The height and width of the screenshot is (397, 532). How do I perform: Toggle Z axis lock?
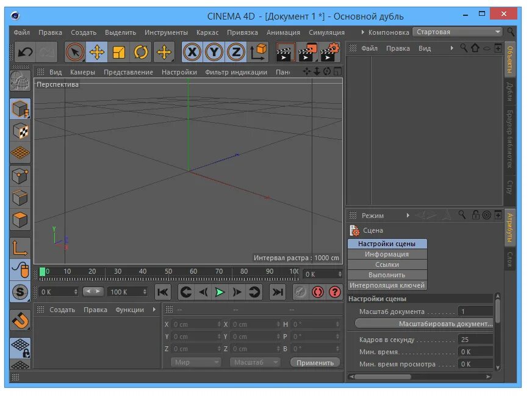(236, 52)
